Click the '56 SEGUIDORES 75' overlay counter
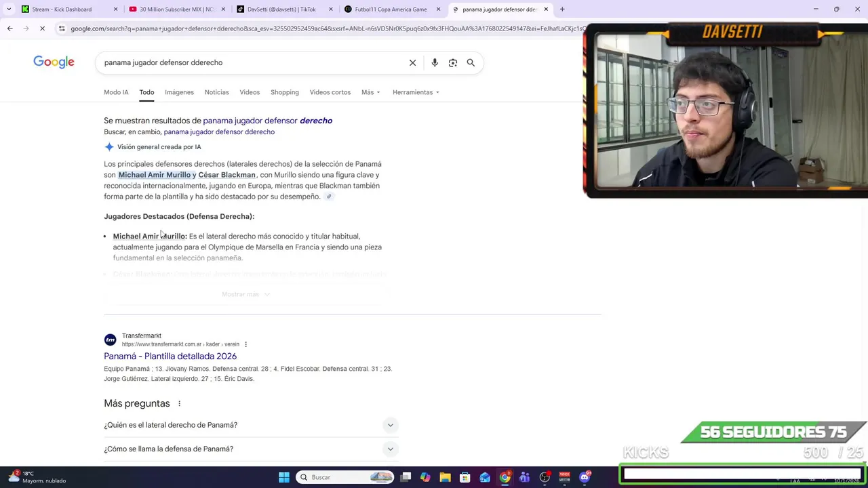 click(774, 432)
